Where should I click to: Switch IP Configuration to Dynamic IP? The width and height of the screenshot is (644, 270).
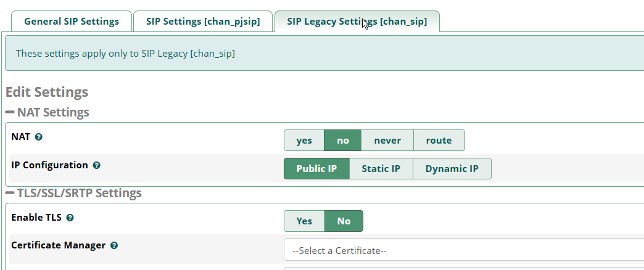[452, 169]
